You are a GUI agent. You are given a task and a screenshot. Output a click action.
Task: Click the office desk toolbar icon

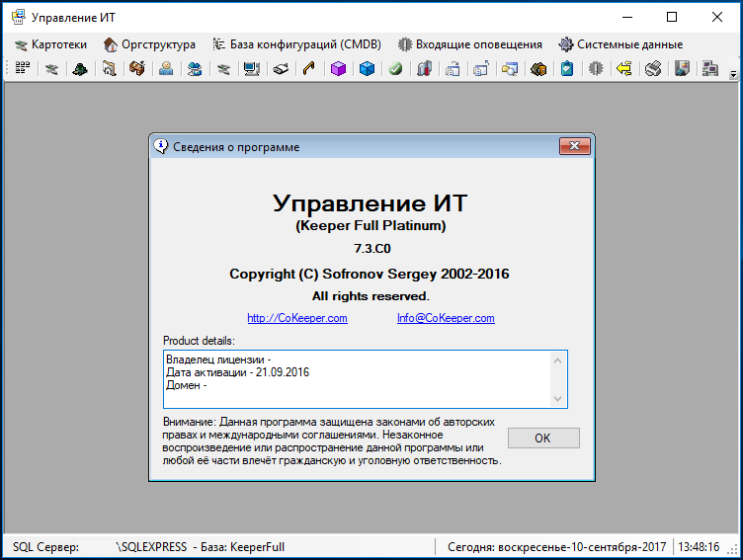point(137,69)
